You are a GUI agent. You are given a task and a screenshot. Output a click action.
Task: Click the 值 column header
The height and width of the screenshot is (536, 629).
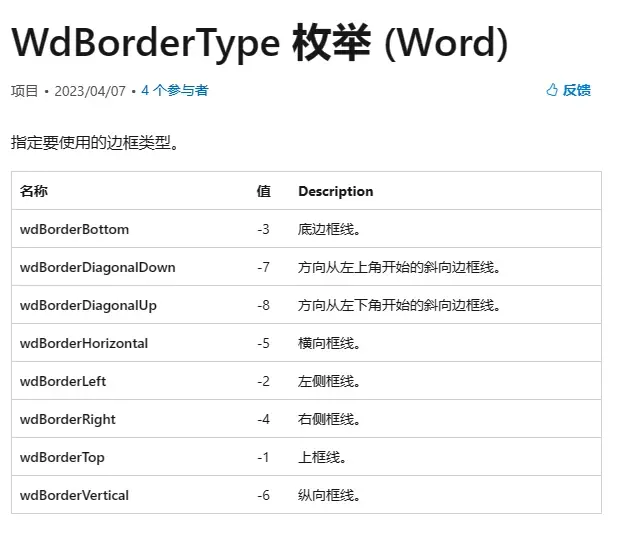264,191
